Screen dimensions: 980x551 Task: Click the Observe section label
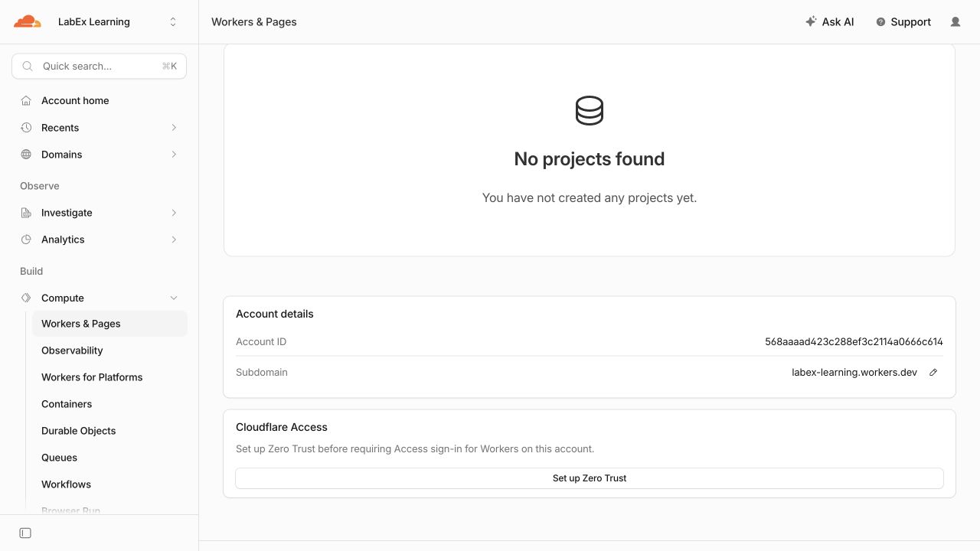click(x=40, y=186)
